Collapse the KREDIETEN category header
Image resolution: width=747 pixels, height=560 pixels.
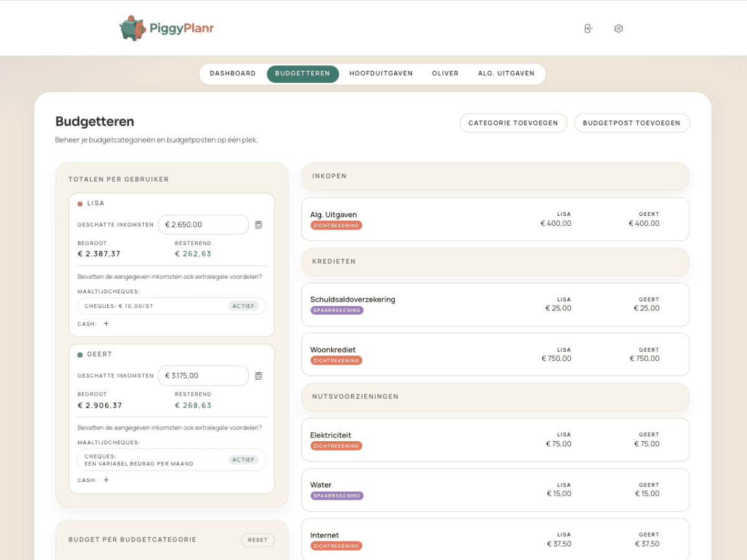(x=495, y=261)
